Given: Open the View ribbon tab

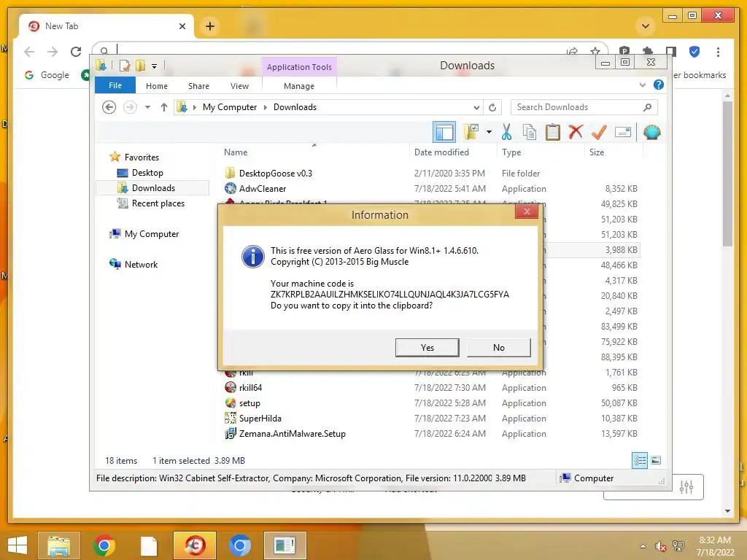Looking at the screenshot, I should click(x=239, y=86).
